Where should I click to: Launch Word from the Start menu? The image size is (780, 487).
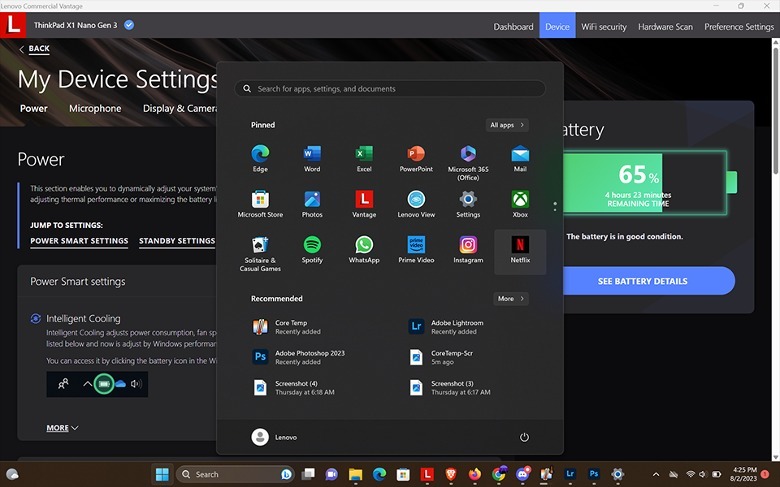[x=312, y=158]
